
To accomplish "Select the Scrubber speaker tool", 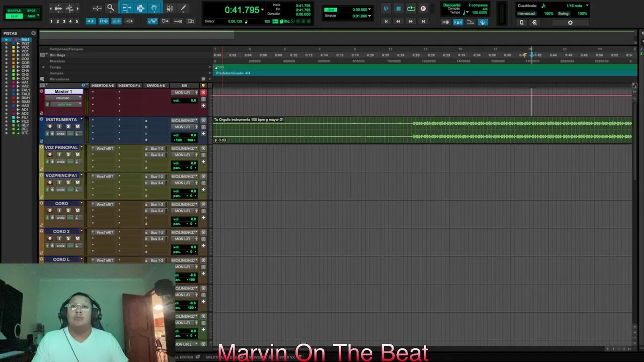I will (170, 8).
